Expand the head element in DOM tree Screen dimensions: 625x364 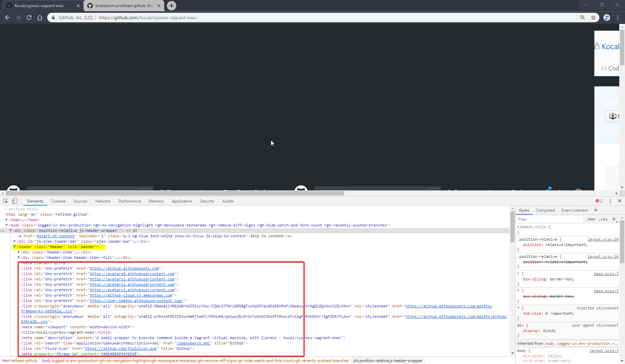click(7, 219)
